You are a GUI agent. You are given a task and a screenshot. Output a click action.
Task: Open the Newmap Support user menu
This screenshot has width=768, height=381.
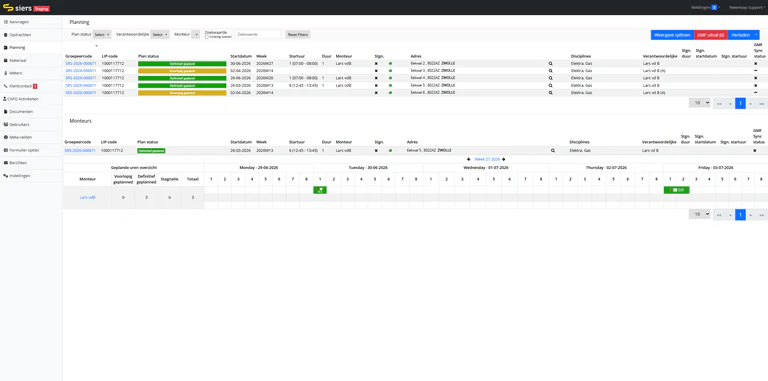click(x=747, y=7)
